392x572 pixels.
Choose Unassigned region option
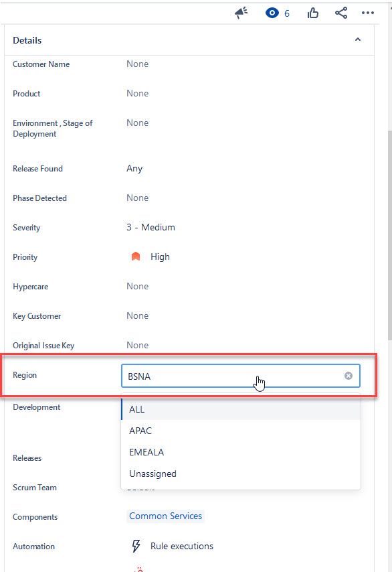(x=241, y=474)
